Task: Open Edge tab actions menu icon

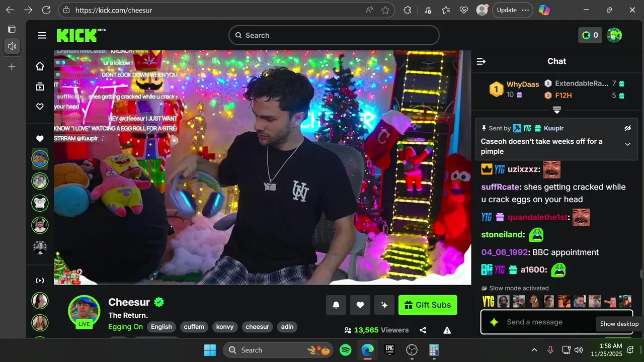Action: pos(12,29)
